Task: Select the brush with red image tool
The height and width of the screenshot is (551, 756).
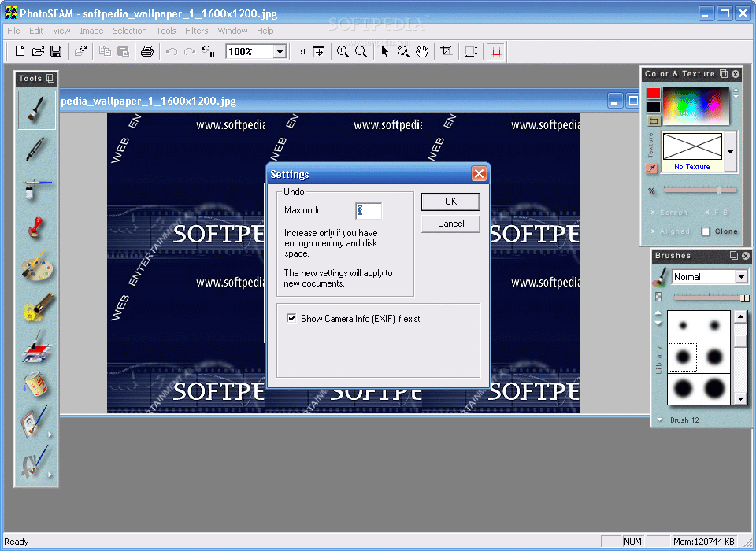Action: click(x=37, y=346)
